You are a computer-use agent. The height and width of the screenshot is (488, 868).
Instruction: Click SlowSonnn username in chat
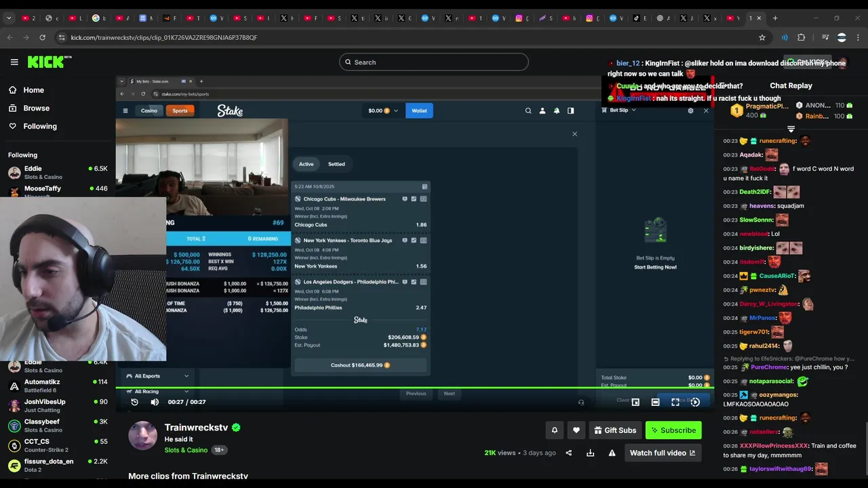click(x=756, y=220)
